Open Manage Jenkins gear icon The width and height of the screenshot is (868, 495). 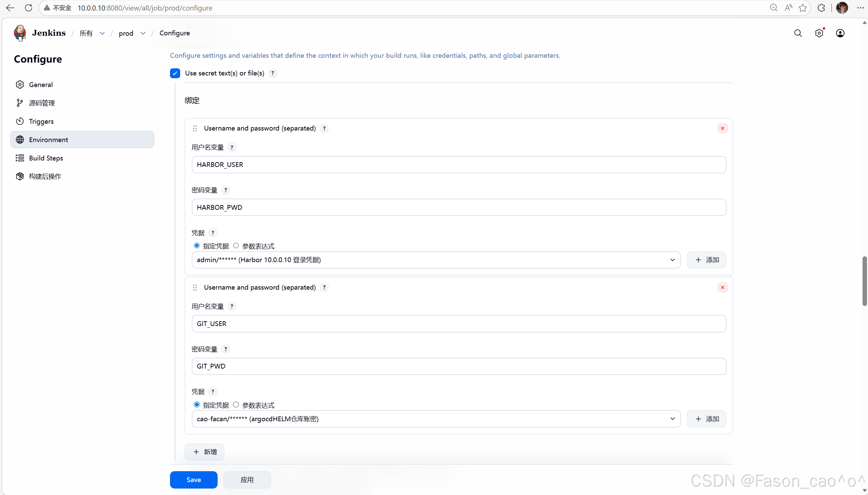click(x=819, y=33)
